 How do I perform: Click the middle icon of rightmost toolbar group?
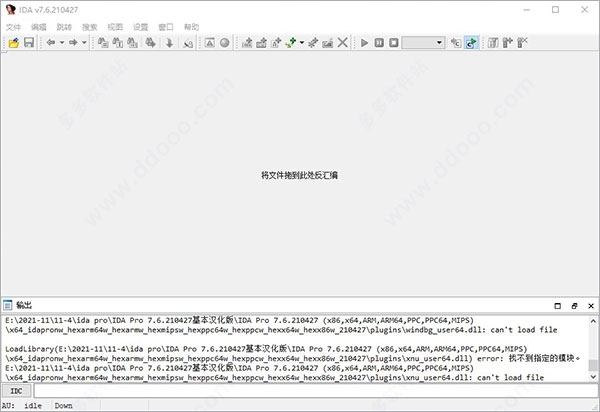click(x=507, y=42)
